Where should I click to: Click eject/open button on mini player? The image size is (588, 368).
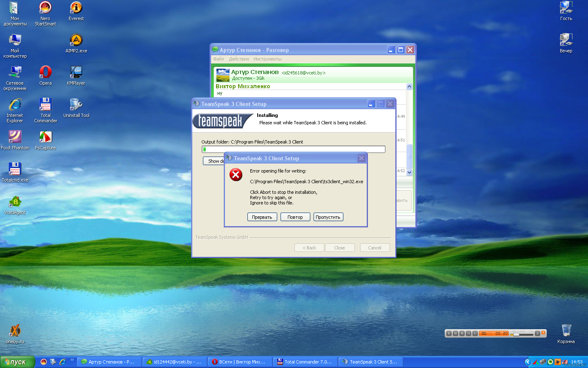[x=537, y=333]
